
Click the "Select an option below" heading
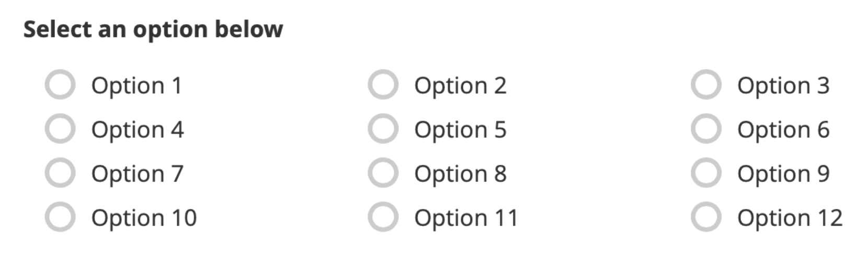tap(153, 29)
